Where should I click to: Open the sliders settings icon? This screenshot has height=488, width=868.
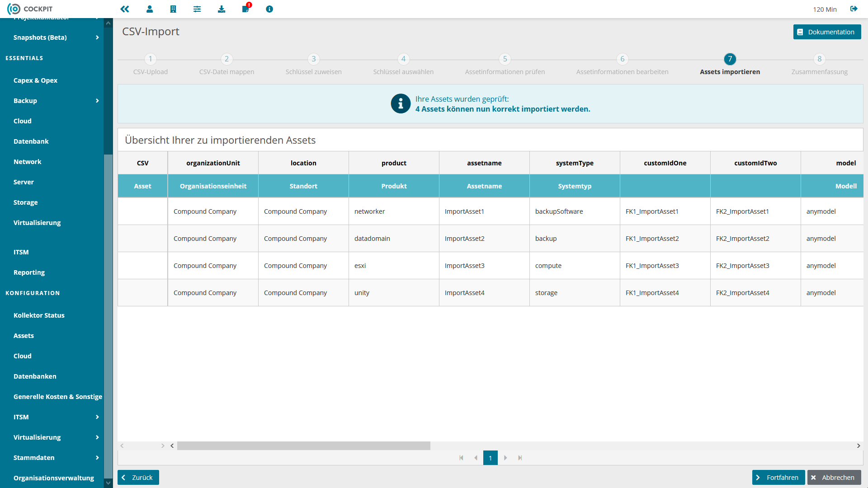point(197,9)
